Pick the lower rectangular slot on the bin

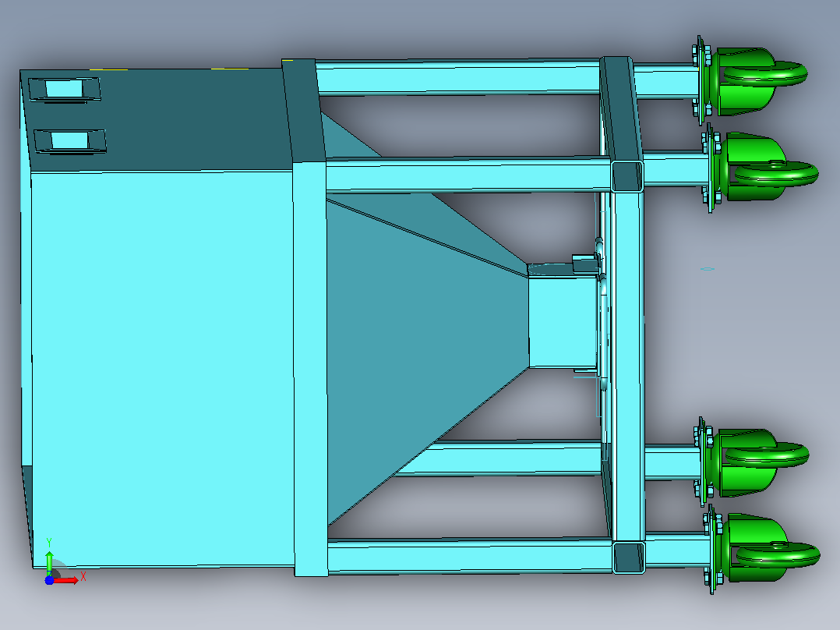[69, 141]
